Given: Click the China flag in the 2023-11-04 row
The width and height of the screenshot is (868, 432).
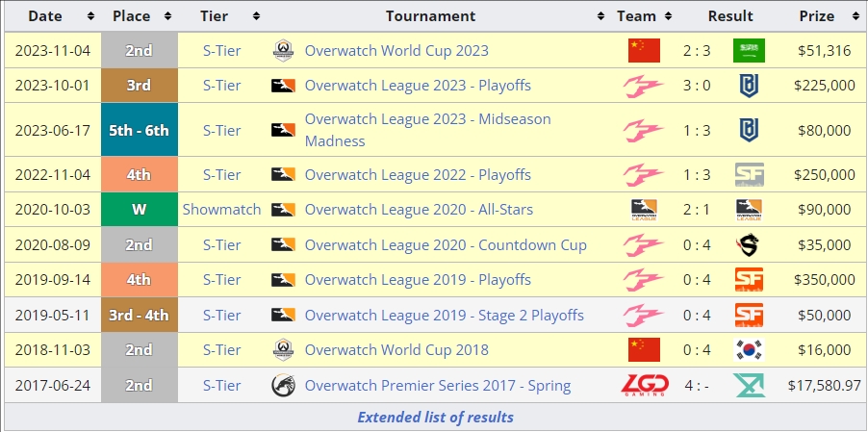Looking at the screenshot, I should pyautogui.click(x=644, y=51).
